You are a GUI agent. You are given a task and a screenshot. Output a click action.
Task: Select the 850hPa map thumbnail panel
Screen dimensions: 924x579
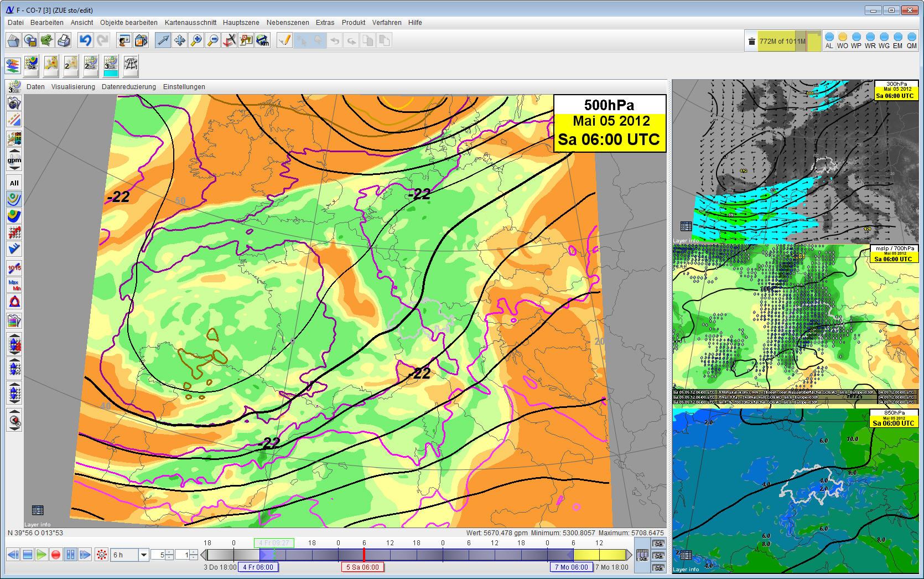tap(795, 491)
